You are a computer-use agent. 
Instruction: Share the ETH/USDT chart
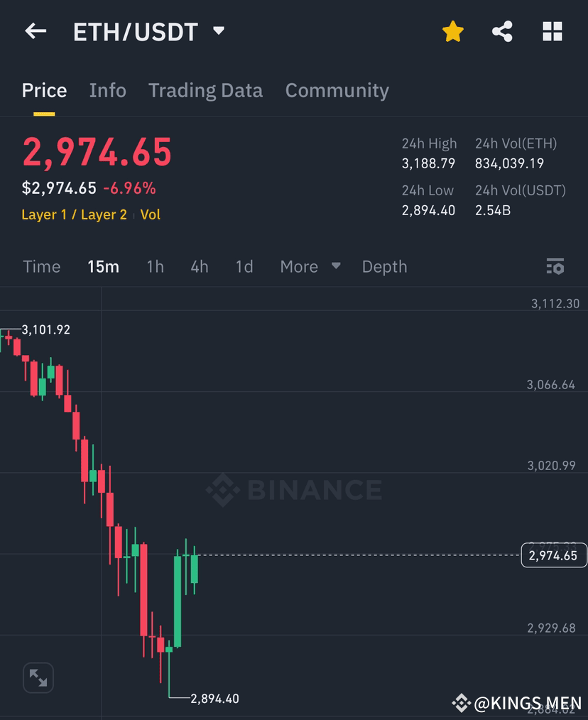502,31
